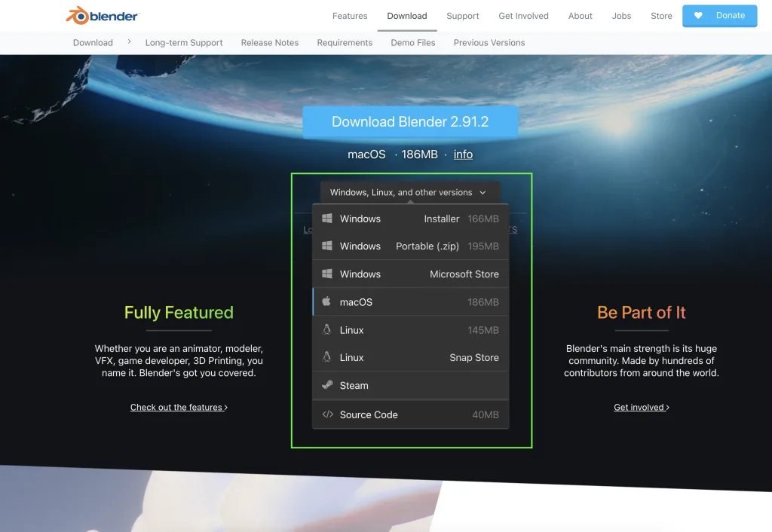Choose the Steam download option
This screenshot has width=772, height=532.
[411, 385]
